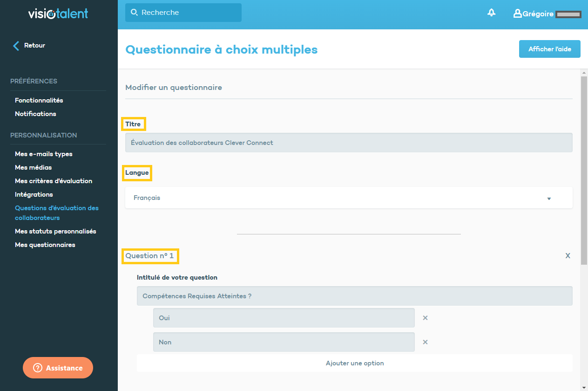Click the Afficher l'aide button
Image resolution: width=588 pixels, height=391 pixels.
coord(549,49)
